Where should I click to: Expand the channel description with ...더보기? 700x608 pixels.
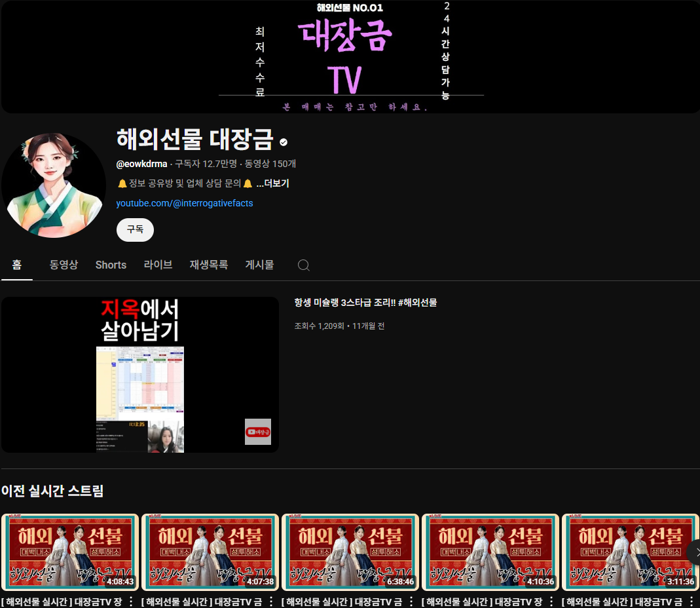point(273,183)
